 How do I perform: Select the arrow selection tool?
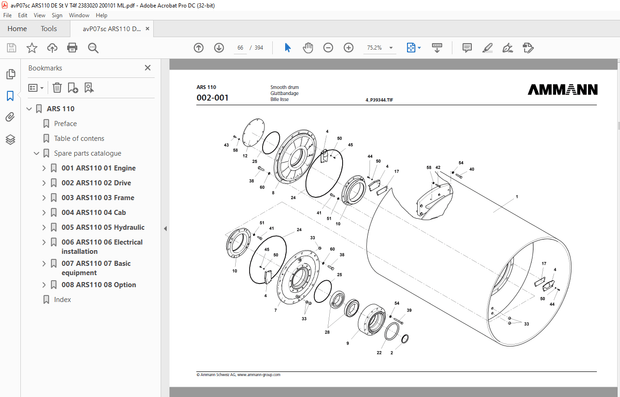287,48
